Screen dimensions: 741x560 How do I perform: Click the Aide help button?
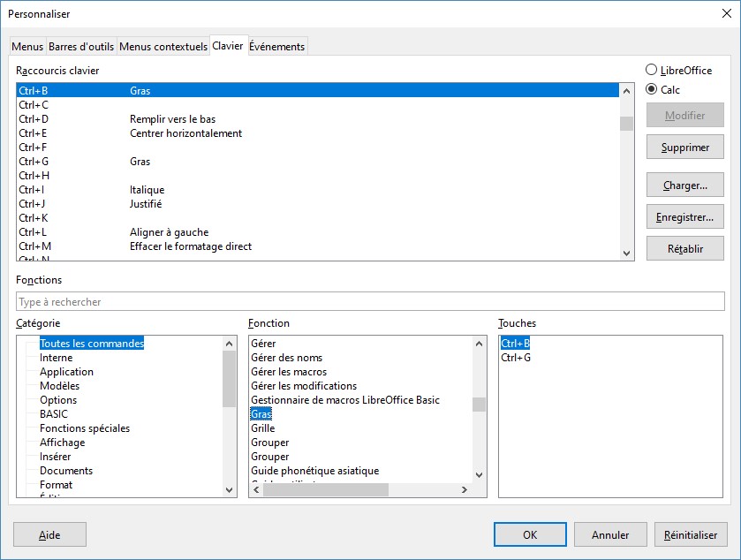point(49,534)
